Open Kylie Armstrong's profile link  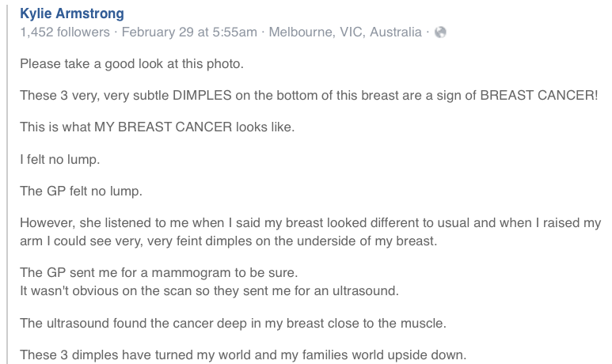[71, 15]
